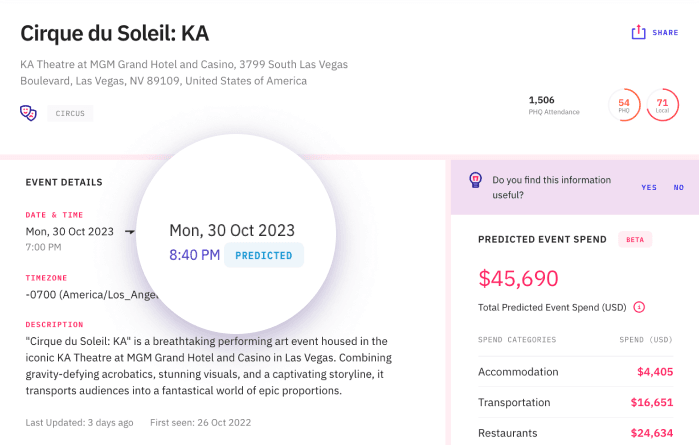This screenshot has height=446, width=699.
Task: Click the PREDICTED label badge
Action: 264,255
